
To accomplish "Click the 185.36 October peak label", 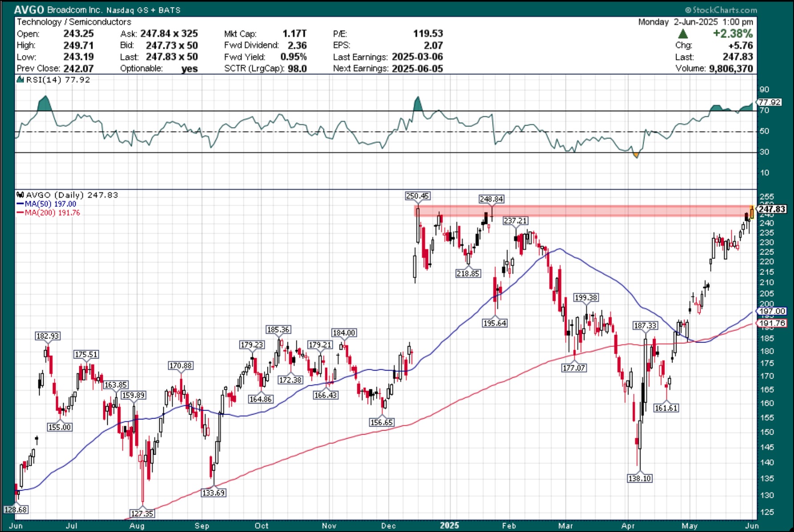I will (278, 330).
